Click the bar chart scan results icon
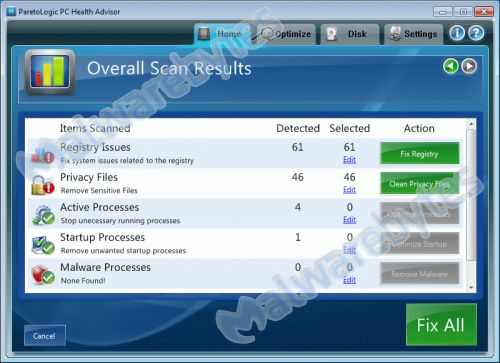The image size is (500, 363). [50, 72]
